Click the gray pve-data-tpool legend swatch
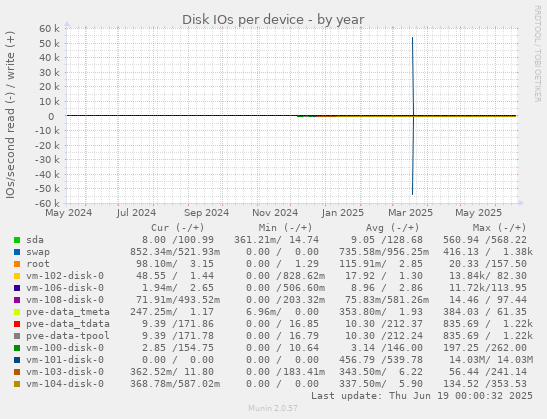 pyautogui.click(x=17, y=336)
